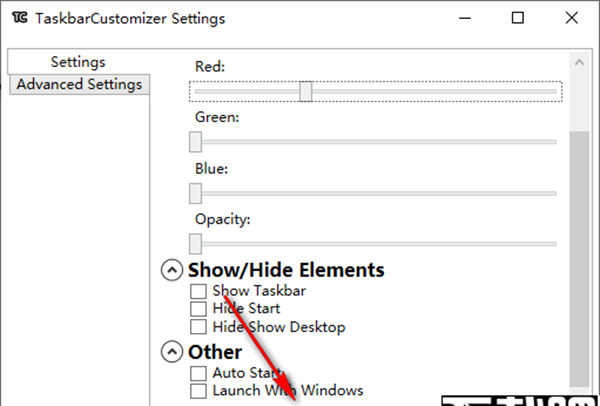
Task: Click the 'Other' heading text
Action: click(x=215, y=352)
